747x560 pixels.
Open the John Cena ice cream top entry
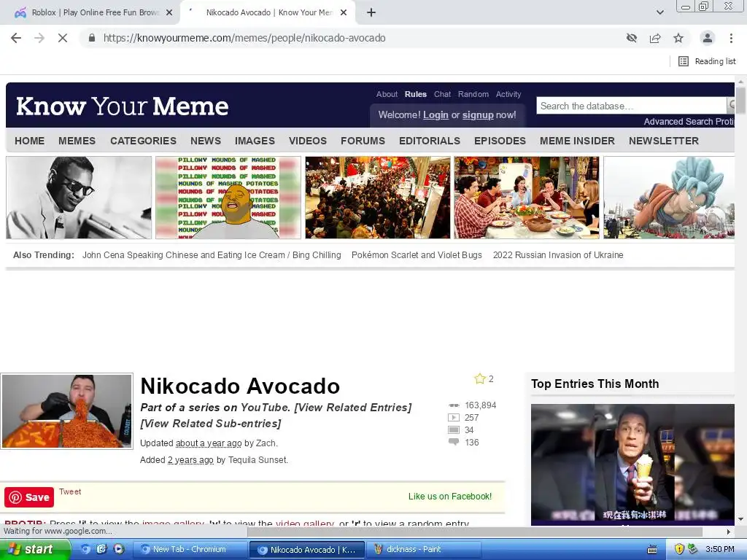(x=632, y=464)
